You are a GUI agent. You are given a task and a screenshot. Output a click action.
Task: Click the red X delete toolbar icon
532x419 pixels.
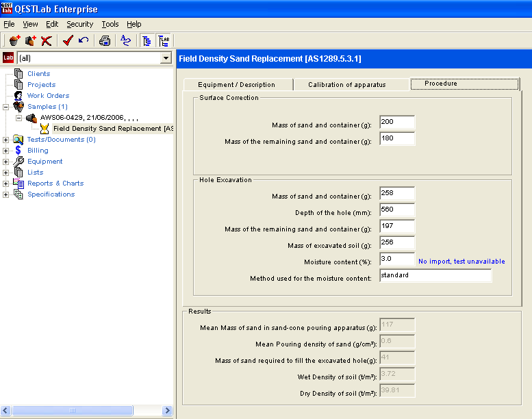46,40
